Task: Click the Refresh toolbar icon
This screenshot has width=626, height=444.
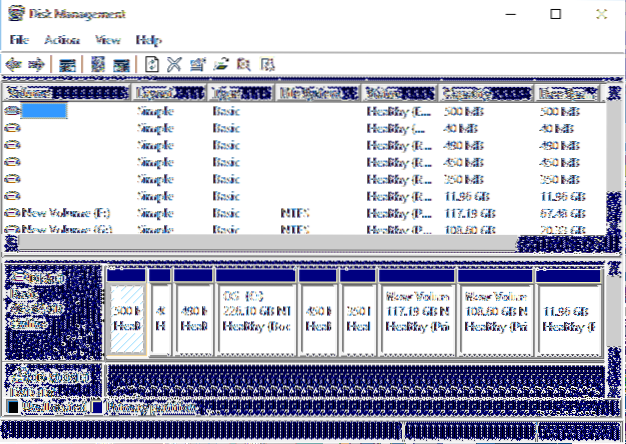Action: tap(152, 64)
